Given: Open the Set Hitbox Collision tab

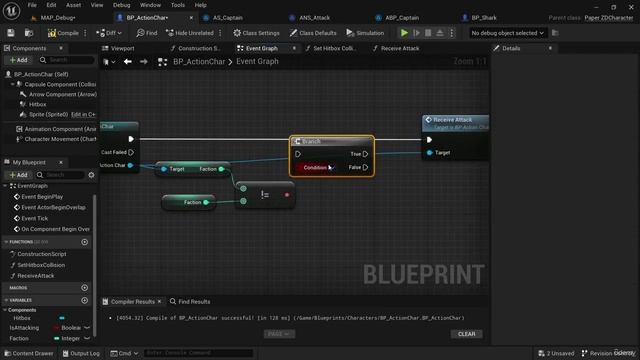Looking at the screenshot, I should coord(334,48).
